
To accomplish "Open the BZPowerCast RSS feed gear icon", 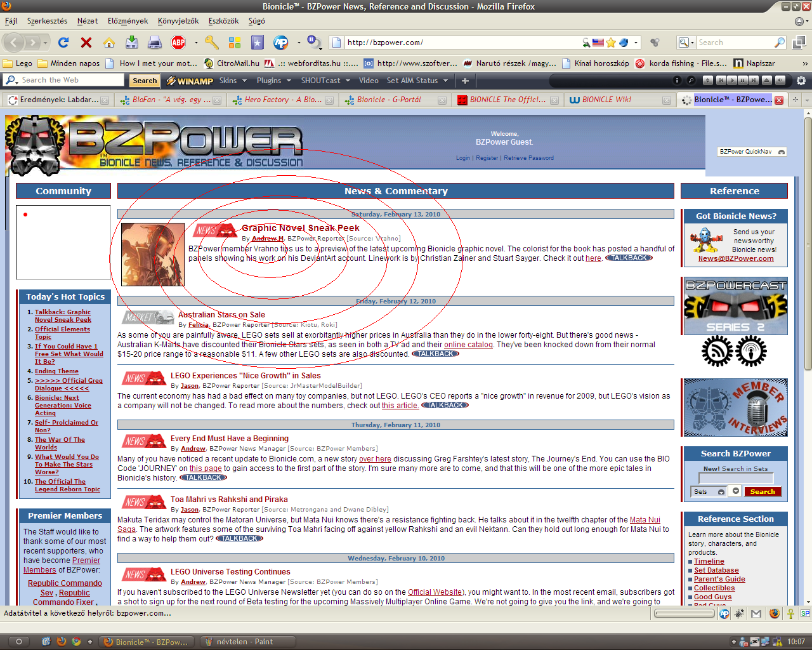I will (716, 352).
